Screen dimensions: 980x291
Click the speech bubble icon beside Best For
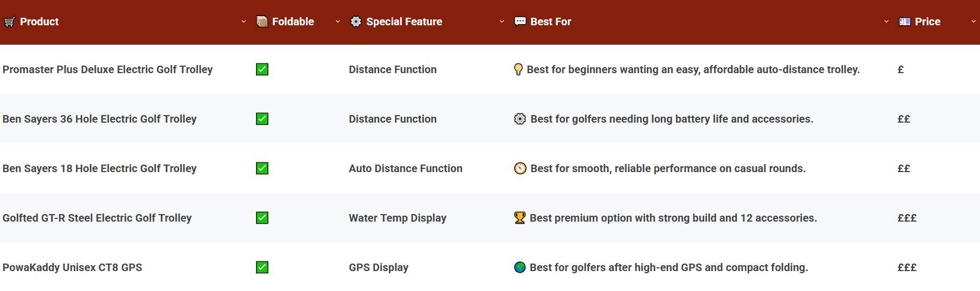[x=520, y=22]
